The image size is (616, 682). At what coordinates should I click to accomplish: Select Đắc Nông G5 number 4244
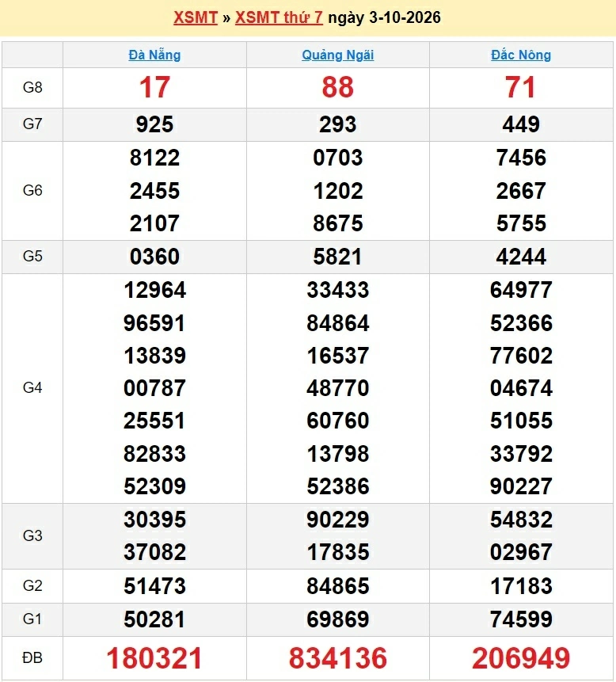pos(521,257)
